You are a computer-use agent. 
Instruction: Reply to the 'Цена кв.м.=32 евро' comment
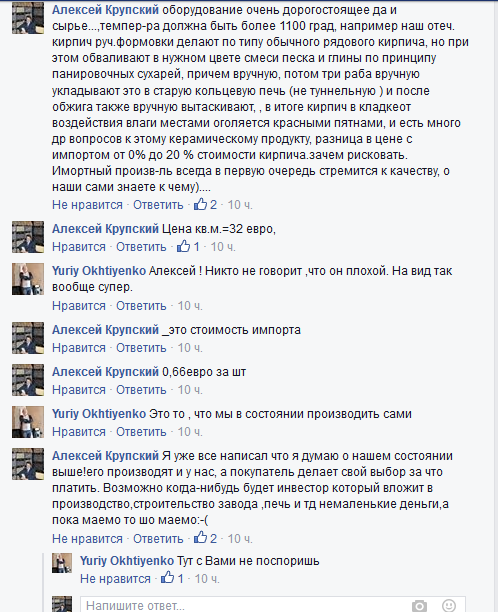pyautogui.click(x=141, y=247)
